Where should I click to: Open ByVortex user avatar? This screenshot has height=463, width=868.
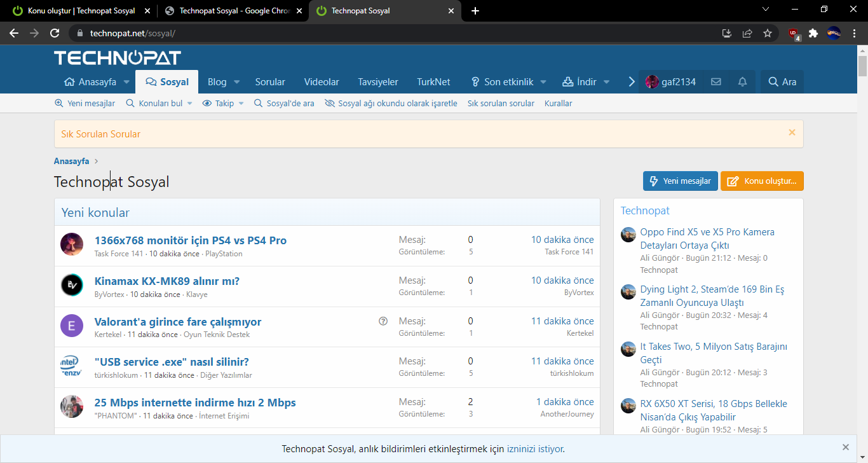(72, 285)
